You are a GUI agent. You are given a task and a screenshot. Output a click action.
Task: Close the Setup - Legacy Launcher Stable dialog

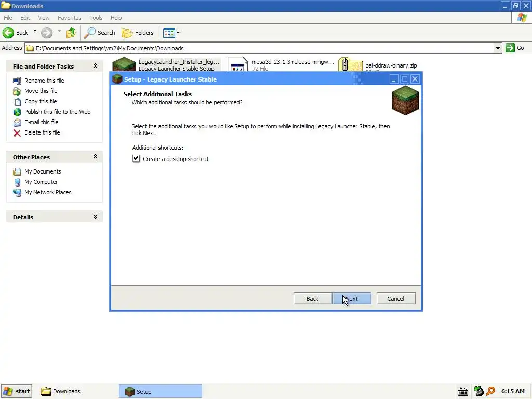(415, 79)
